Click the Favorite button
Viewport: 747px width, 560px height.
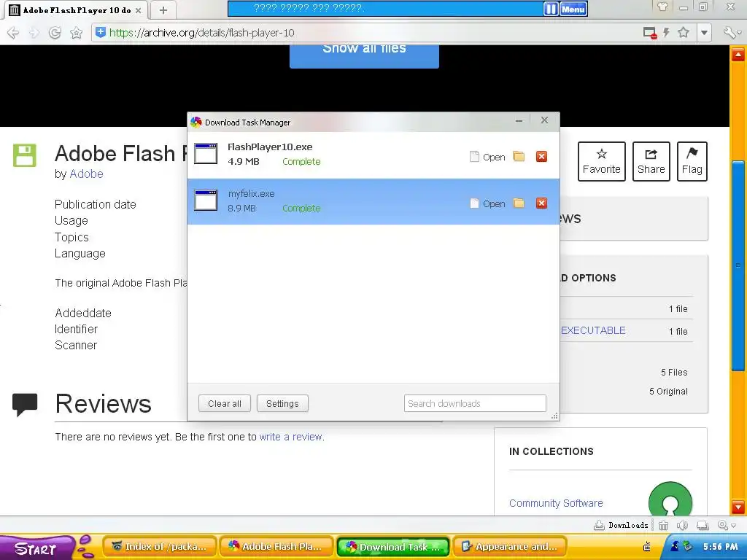pos(602,161)
